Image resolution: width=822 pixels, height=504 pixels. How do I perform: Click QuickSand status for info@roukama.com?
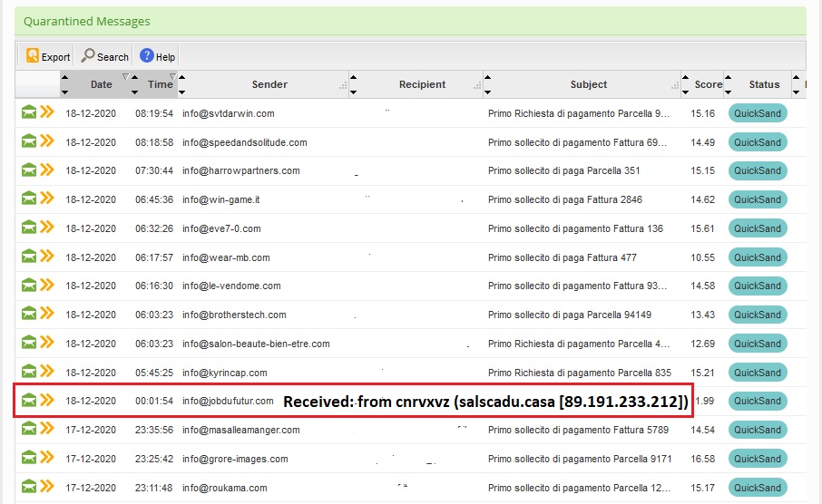pyautogui.click(x=758, y=488)
